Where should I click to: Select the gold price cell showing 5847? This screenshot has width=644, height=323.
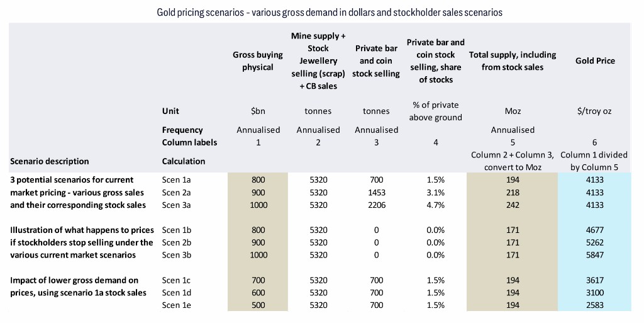(x=595, y=255)
